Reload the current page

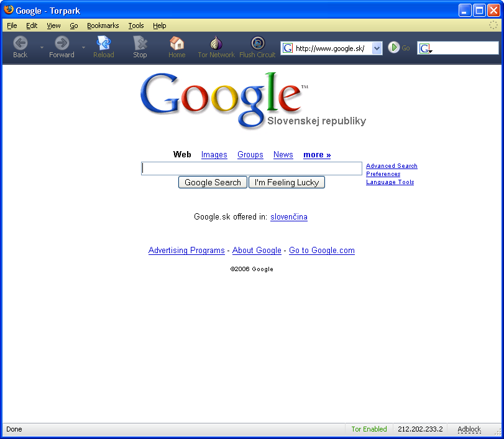tap(104, 43)
